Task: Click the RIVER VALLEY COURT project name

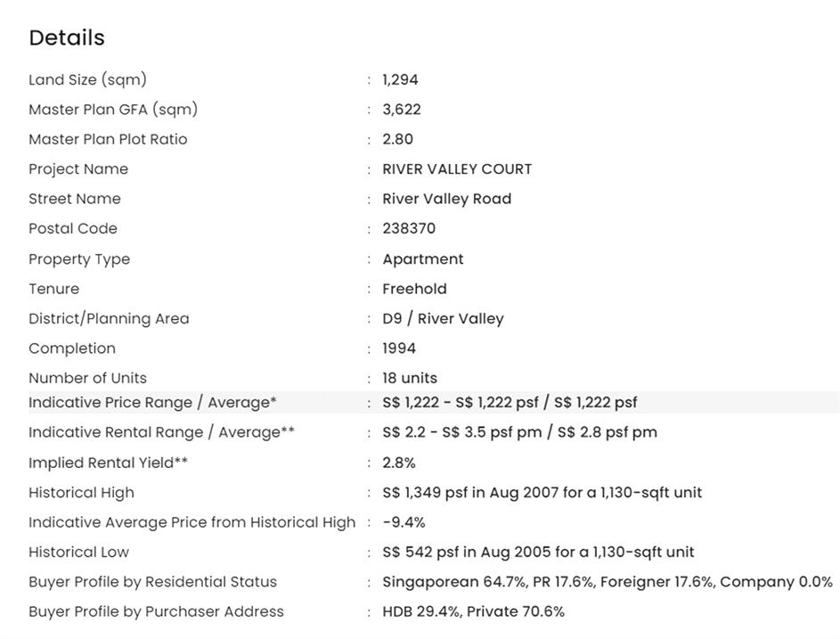Action: click(457, 169)
